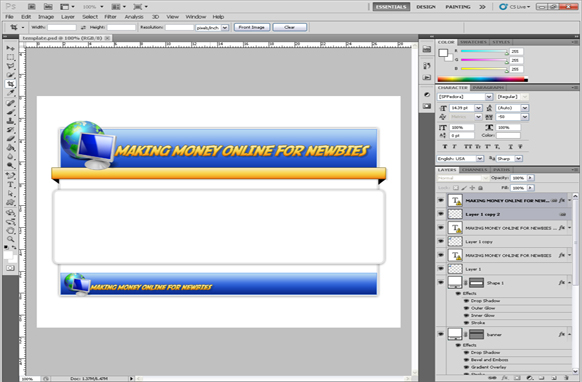Click the rainbow color ramp in Color panel

coord(482,79)
